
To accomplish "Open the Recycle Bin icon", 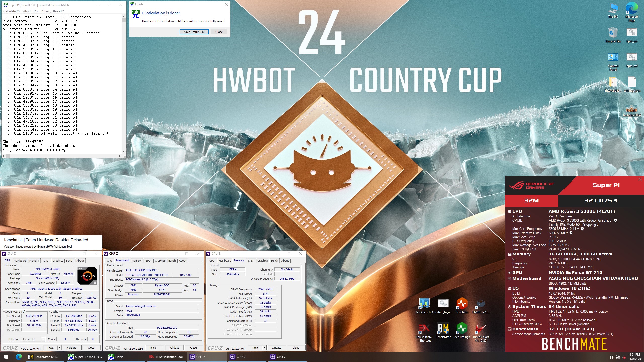I will [613, 35].
